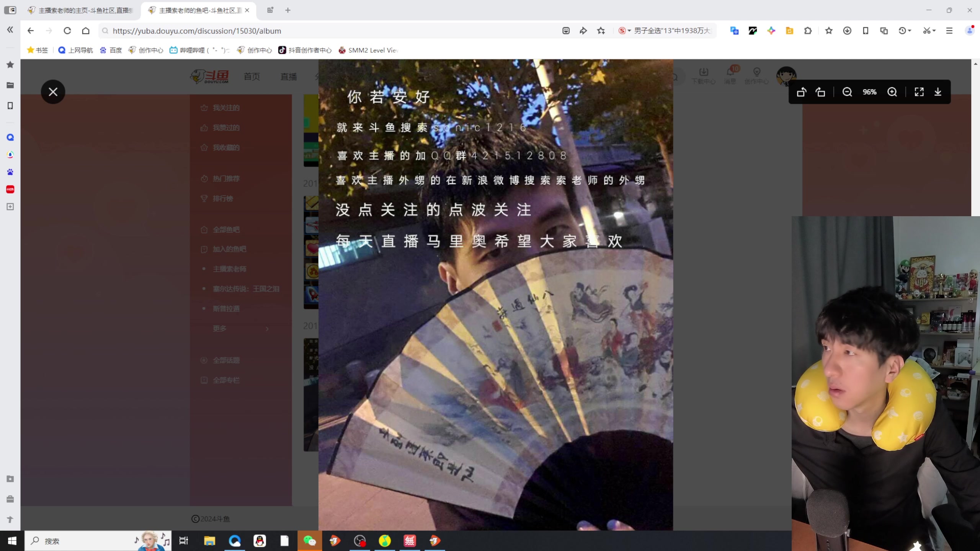Screen dimensions: 980x551
Task: Zoom in the image viewer
Action: pos(892,92)
